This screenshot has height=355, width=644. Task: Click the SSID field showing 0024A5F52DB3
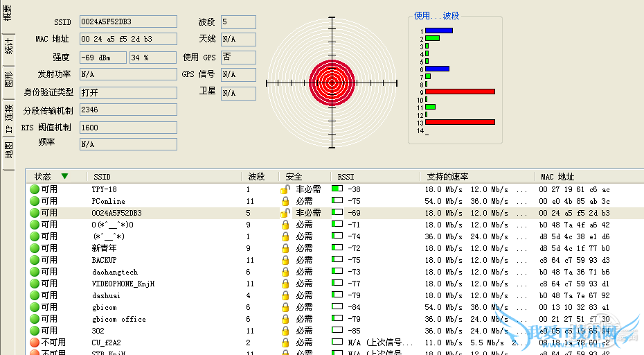point(127,22)
